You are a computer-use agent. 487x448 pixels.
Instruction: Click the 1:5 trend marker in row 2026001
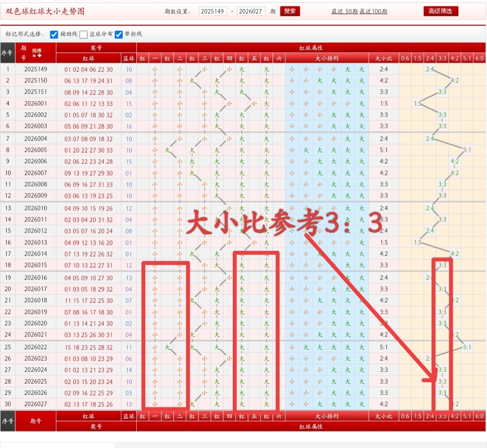[x=418, y=103]
